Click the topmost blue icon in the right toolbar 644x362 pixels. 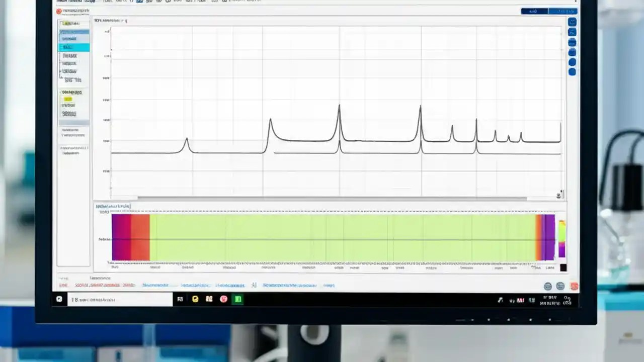pyautogui.click(x=572, y=22)
